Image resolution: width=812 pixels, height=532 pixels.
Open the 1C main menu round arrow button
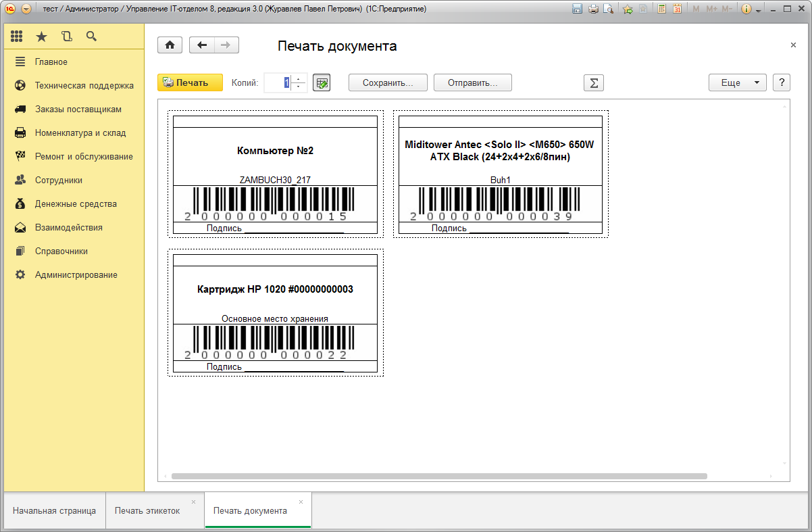point(26,9)
